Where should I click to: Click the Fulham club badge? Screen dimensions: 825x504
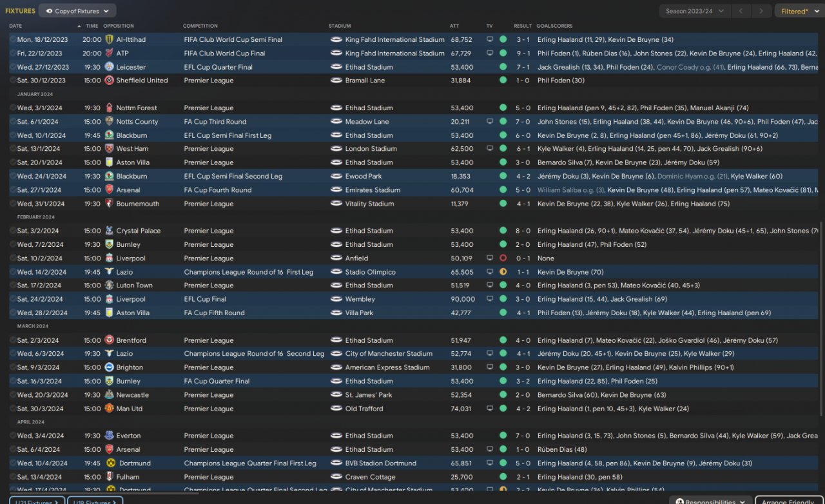(109, 477)
